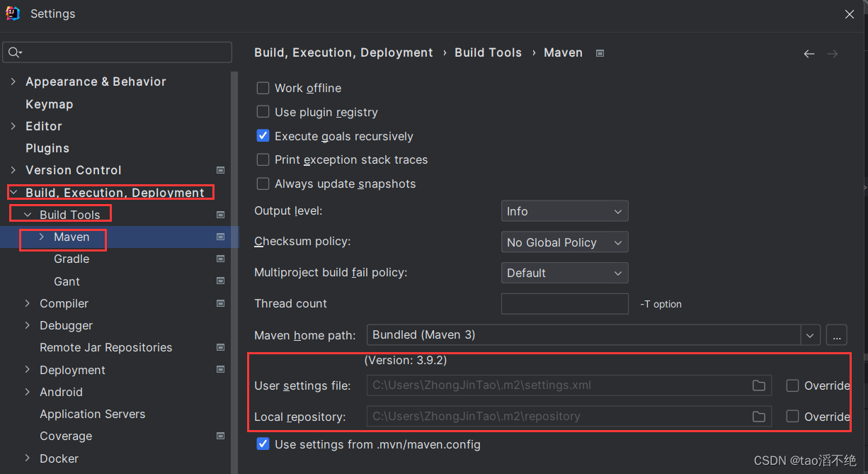Expand the Version Control section
The image size is (868, 474).
tap(13, 170)
